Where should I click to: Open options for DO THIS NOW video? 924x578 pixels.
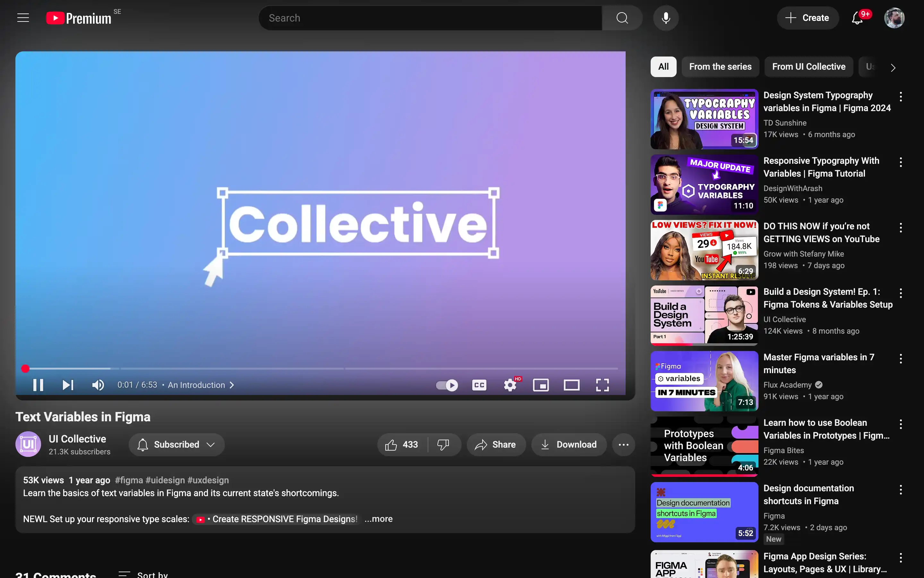901,227
